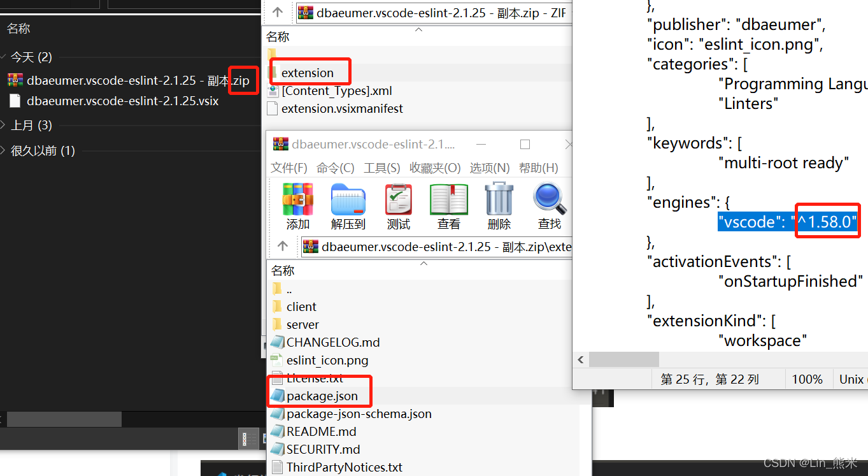Click the CHANGELOG.md file icon

pyautogui.click(x=276, y=342)
